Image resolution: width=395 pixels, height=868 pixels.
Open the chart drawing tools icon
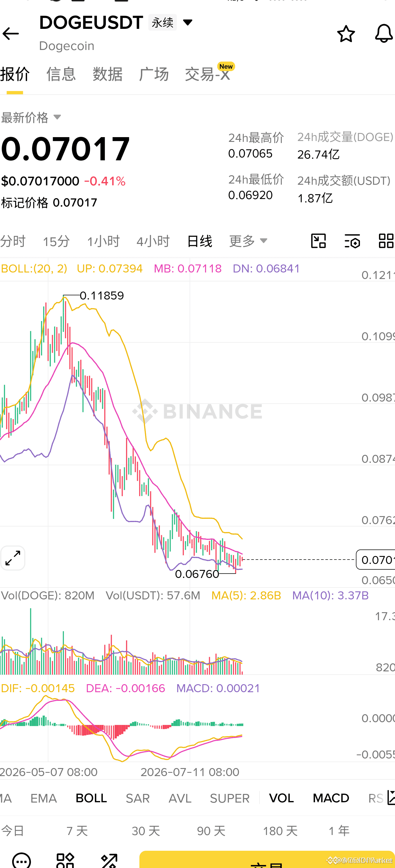(x=318, y=241)
